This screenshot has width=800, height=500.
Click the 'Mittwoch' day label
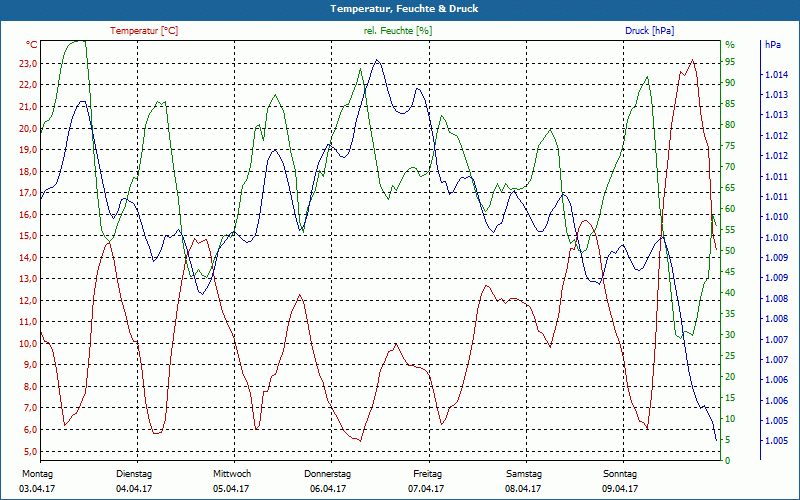tap(232, 474)
